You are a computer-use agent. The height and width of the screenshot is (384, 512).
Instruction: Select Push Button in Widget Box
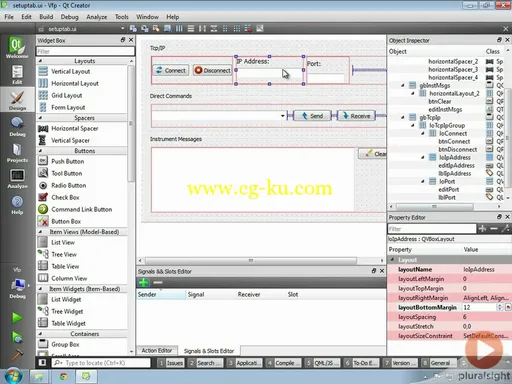67,161
